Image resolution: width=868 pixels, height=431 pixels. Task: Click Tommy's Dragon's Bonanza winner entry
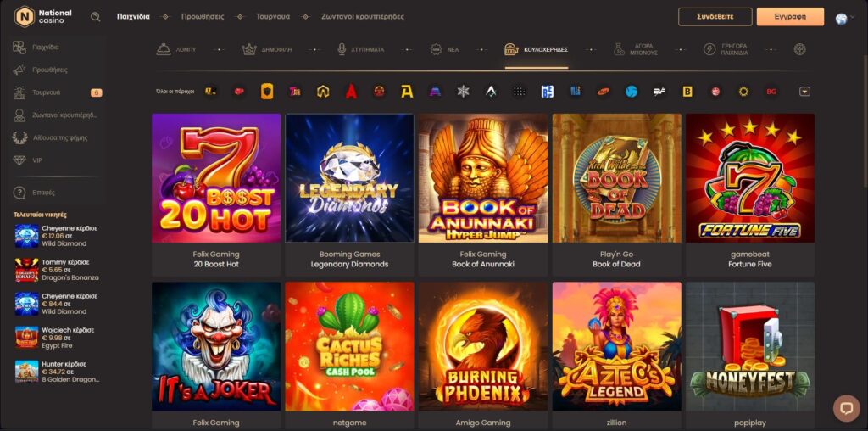[x=57, y=270]
